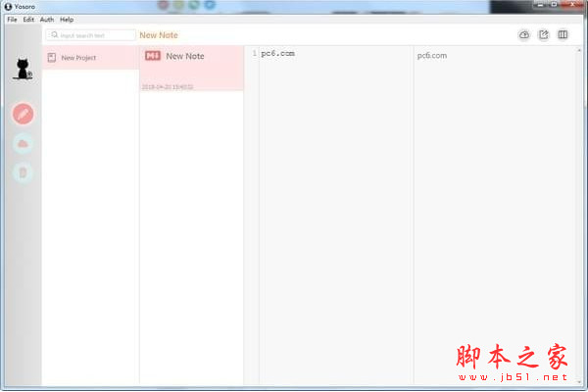Select the New Project row
Screen dimensions: 588x392
coord(91,58)
